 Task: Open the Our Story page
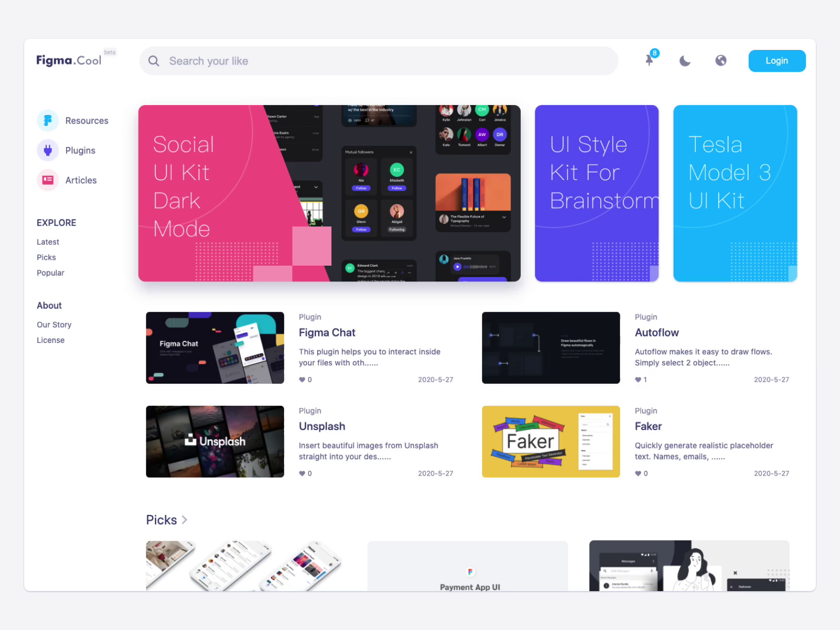click(x=54, y=324)
